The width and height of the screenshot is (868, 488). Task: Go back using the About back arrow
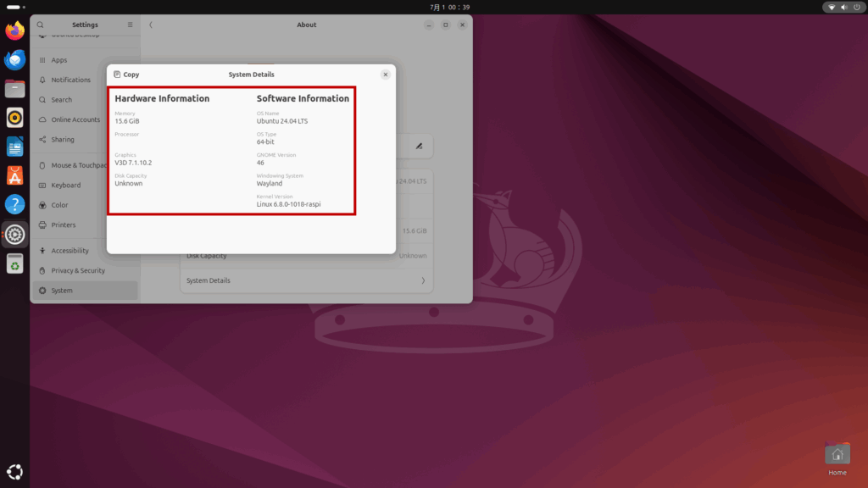click(151, 25)
